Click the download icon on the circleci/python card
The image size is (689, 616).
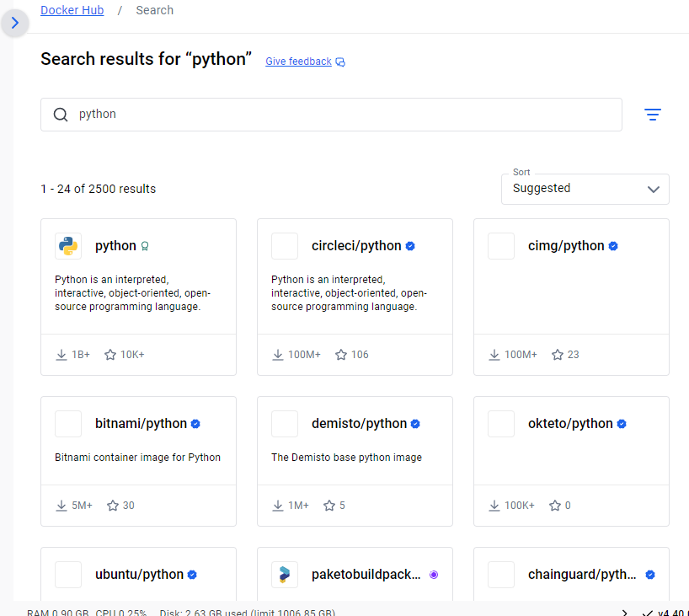pyautogui.click(x=278, y=355)
